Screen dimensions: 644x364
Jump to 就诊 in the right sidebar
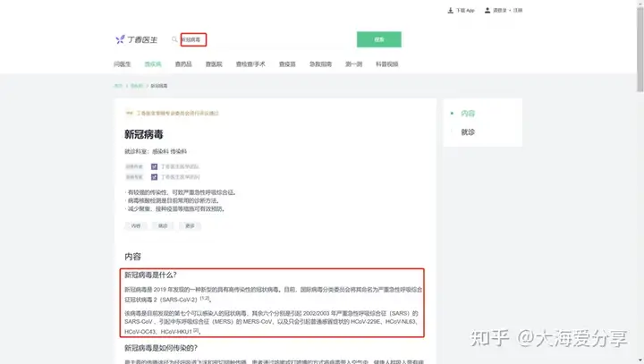point(468,132)
